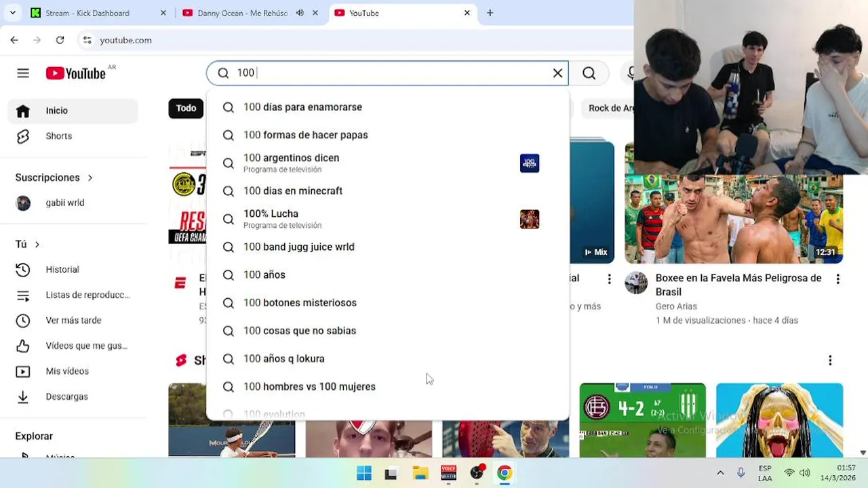The image size is (868, 488).
Task: Open options menu for the Shorts shelf
Action: pos(830,361)
